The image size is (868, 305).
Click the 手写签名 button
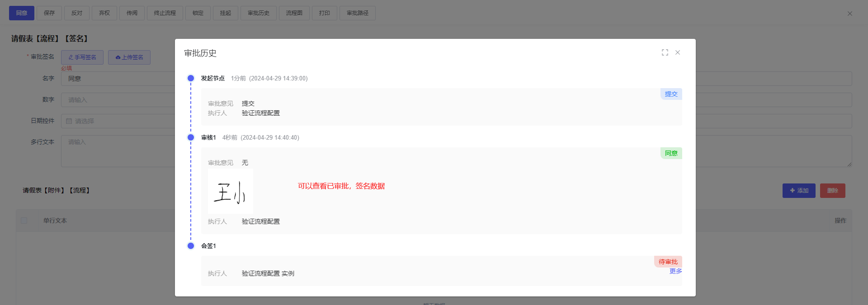click(82, 57)
